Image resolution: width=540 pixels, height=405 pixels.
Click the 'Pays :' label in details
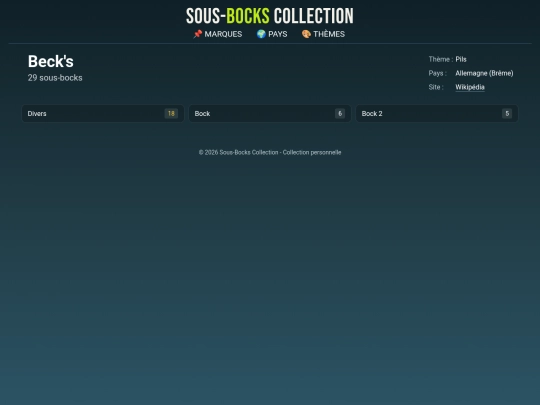tap(437, 73)
